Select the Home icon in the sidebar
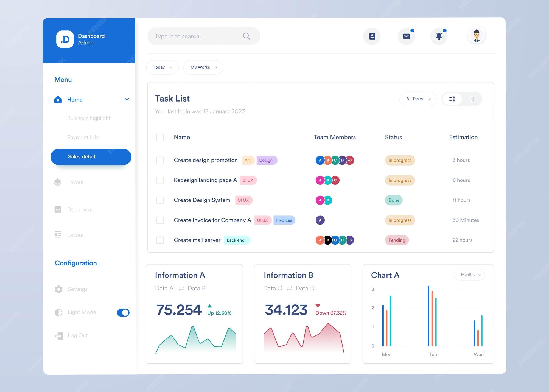The image size is (549, 392). (58, 99)
